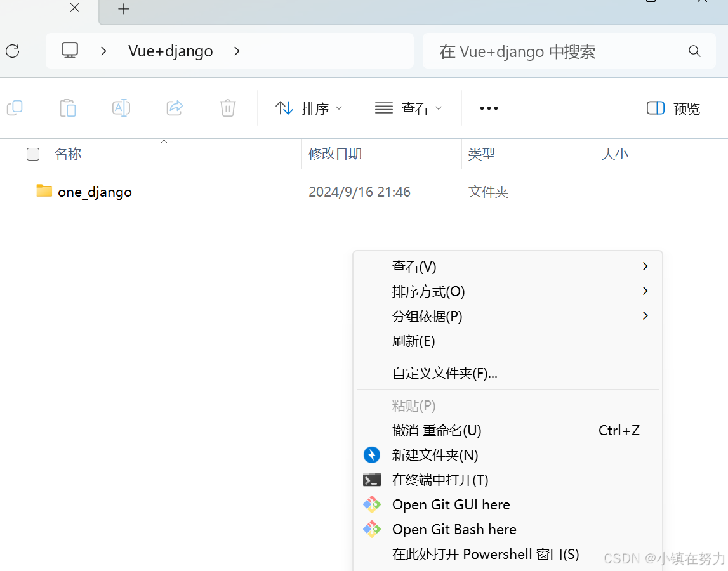
Task: Open the 查看 view dropdown in toolbar
Action: click(409, 108)
